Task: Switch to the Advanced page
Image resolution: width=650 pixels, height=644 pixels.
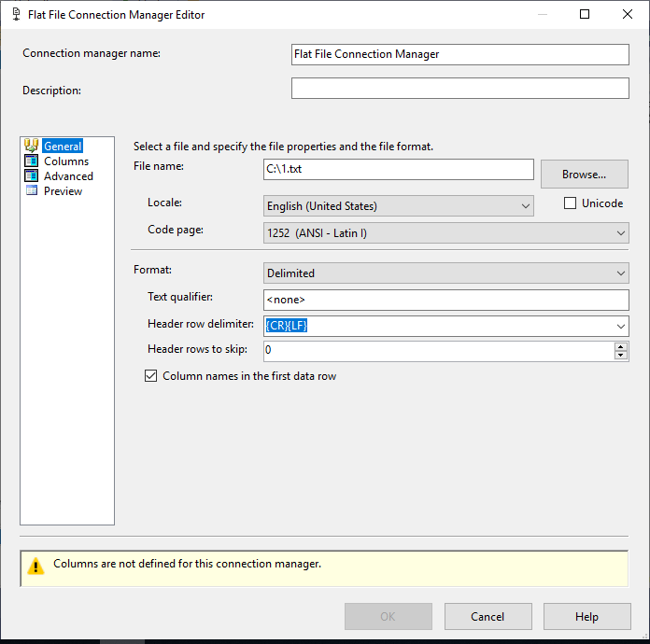Action: [x=68, y=176]
